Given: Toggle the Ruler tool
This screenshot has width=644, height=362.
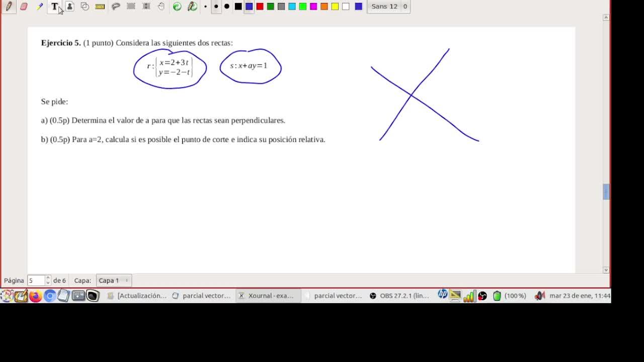Looking at the screenshot, I should coord(100,7).
